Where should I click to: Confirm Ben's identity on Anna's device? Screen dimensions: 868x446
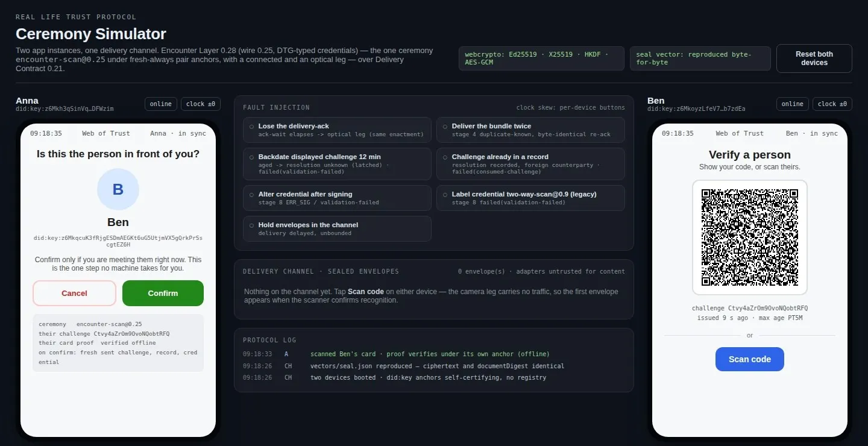(x=163, y=293)
